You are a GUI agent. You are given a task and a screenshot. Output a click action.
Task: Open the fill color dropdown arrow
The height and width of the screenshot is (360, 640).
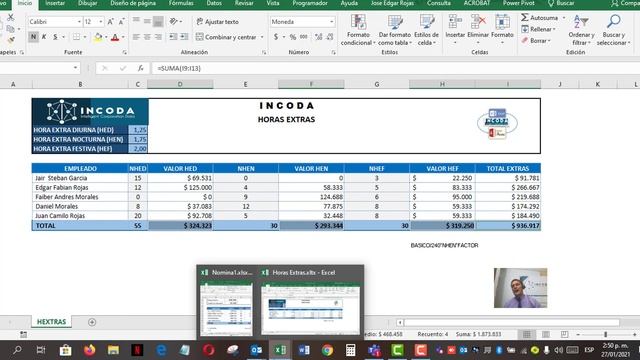point(106,37)
